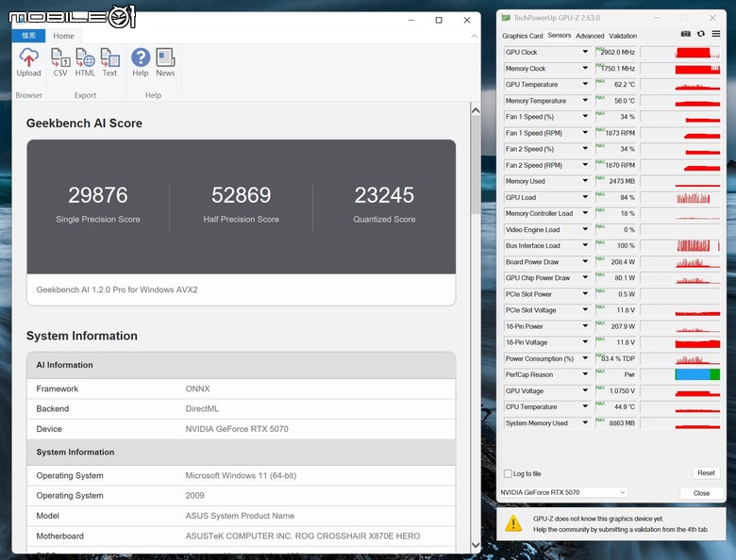Viewport: 736px width, 560px height.
Task: Click the Device value NVIDIA GeForce RTX 5070
Action: point(237,429)
